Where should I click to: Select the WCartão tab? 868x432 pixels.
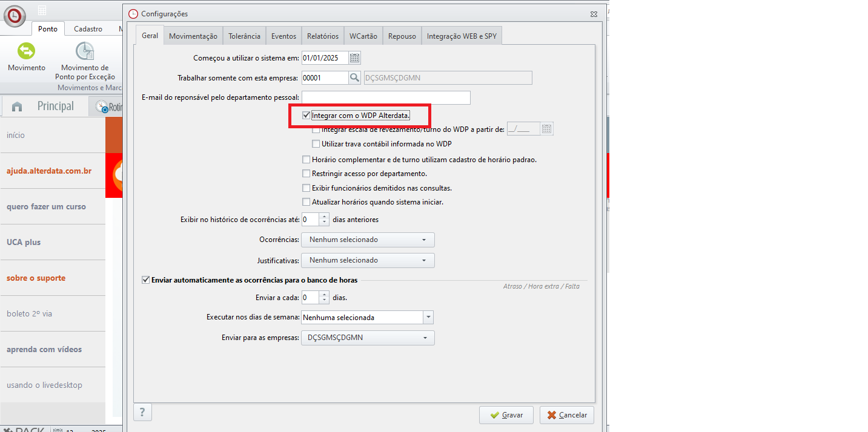tap(363, 36)
